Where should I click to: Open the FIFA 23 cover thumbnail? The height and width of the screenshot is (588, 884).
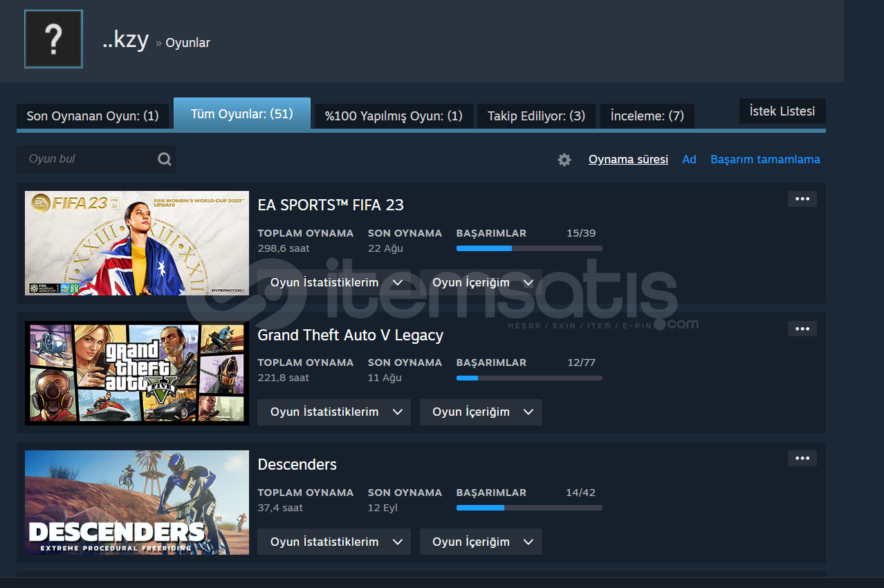137,244
